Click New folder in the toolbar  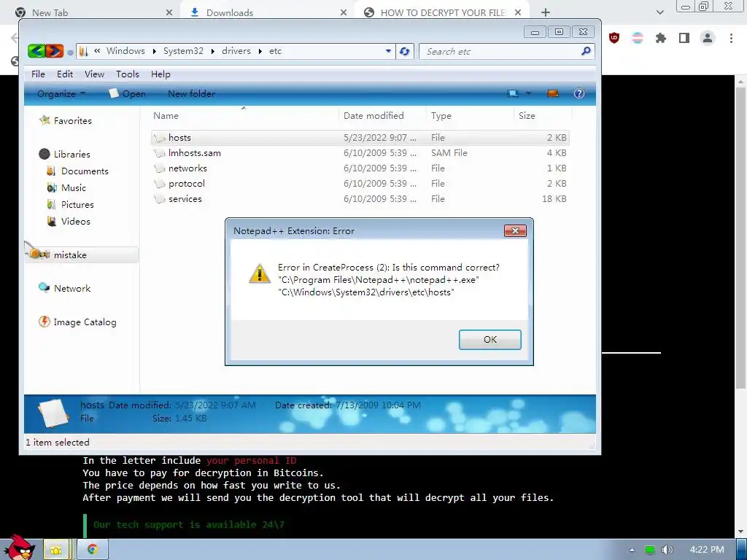tap(192, 94)
